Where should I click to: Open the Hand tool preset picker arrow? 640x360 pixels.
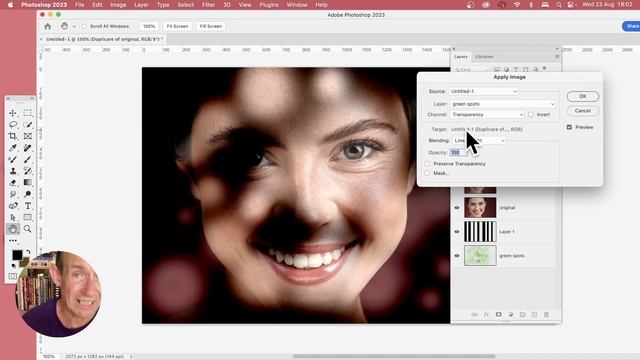pos(74,27)
